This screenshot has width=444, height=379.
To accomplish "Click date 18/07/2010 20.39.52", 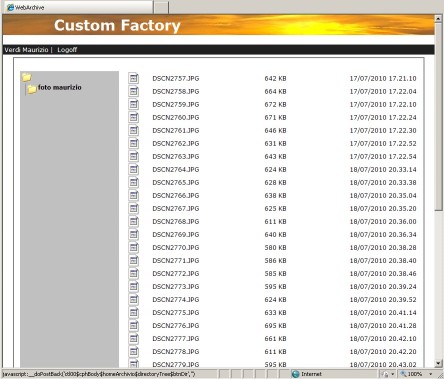I will (383, 300).
